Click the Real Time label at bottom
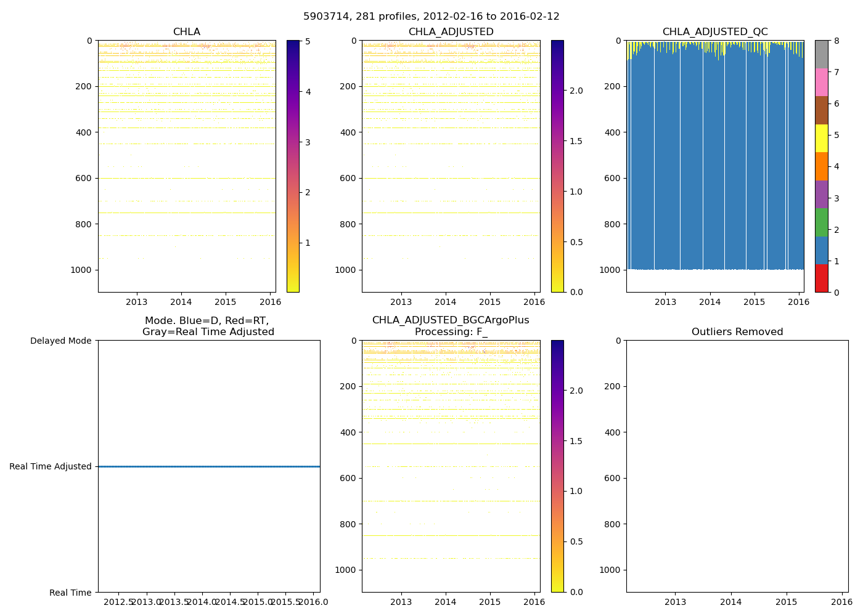The image size is (863, 616). click(x=70, y=593)
